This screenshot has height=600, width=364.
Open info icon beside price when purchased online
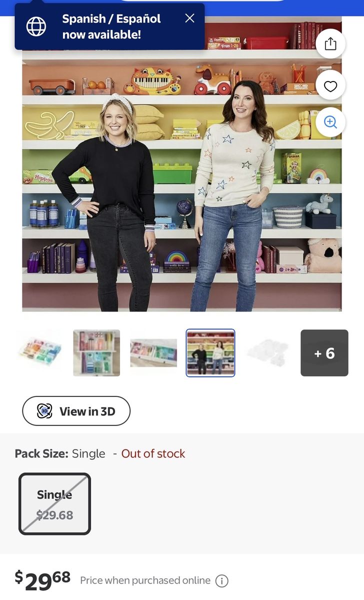tap(221, 581)
